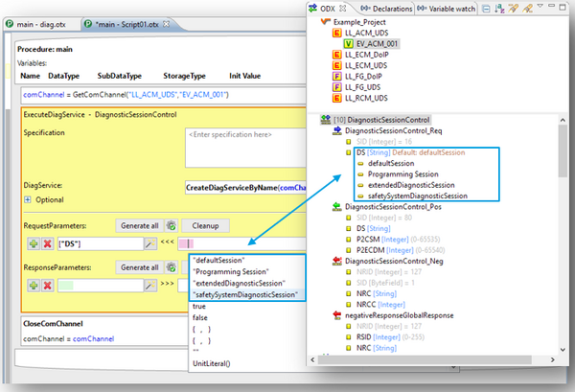Click the negativeResponseGlobalResponse icon
Image resolution: width=575 pixels, height=392 pixels.
pos(337,315)
